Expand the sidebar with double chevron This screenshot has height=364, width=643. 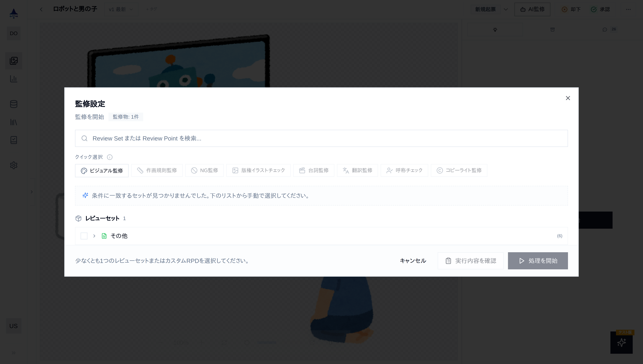coord(14,353)
